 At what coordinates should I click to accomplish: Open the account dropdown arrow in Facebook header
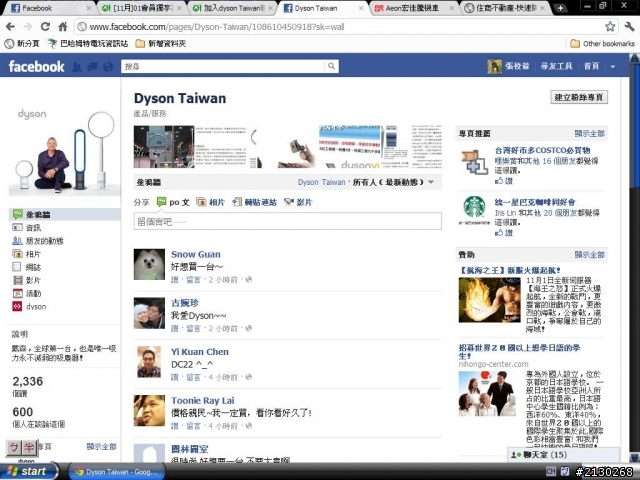point(613,67)
